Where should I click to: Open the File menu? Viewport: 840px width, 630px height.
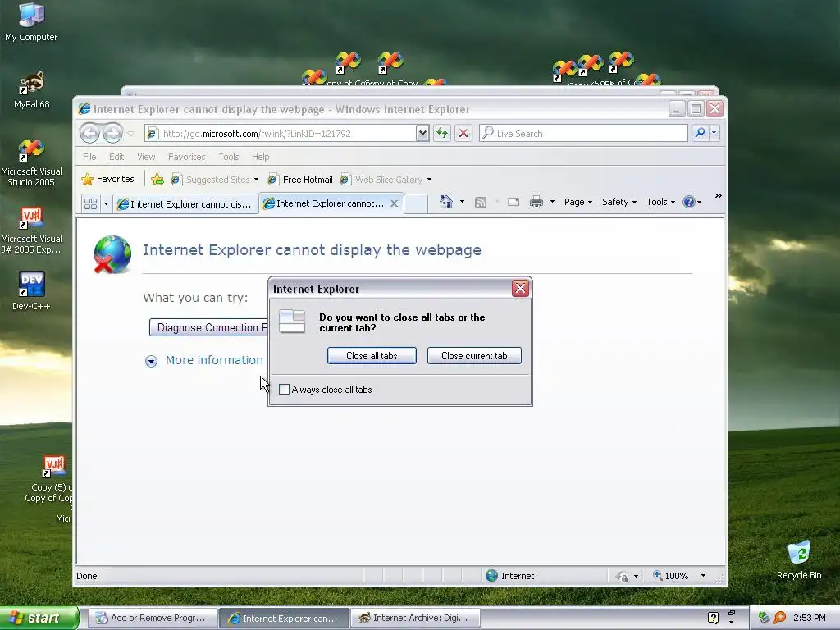click(x=89, y=157)
